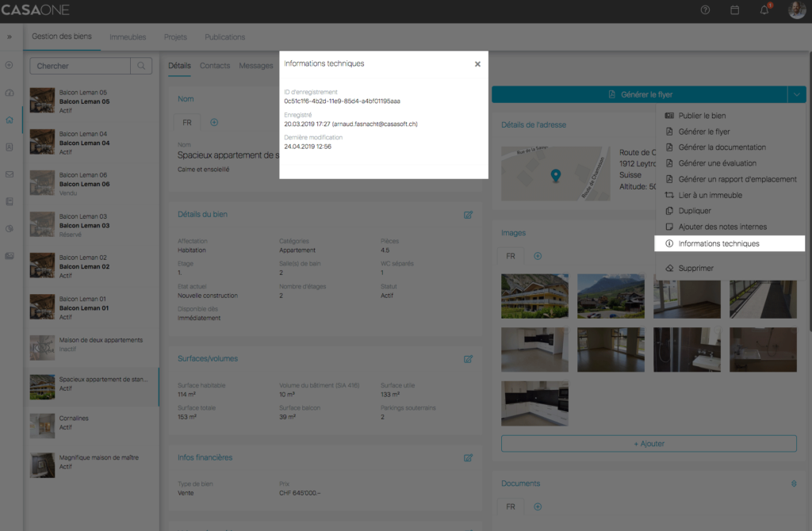
Task: Close the Informations techniques dialog
Action: point(477,64)
